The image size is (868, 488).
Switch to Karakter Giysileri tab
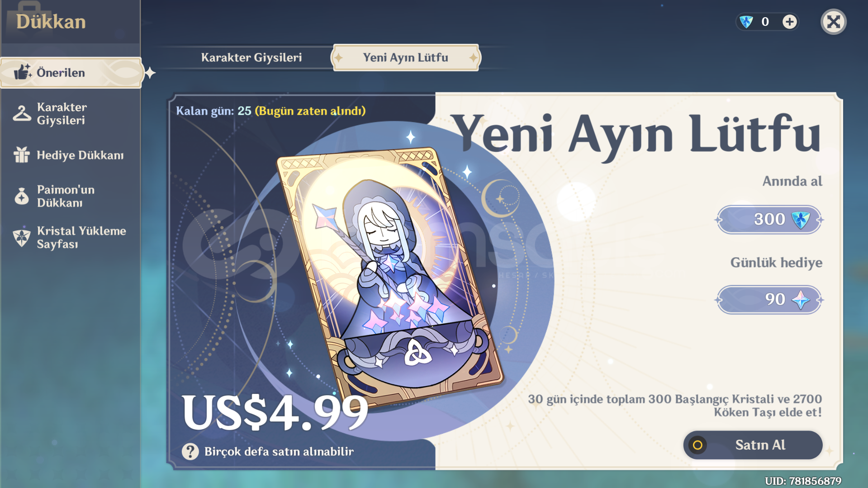click(x=251, y=57)
